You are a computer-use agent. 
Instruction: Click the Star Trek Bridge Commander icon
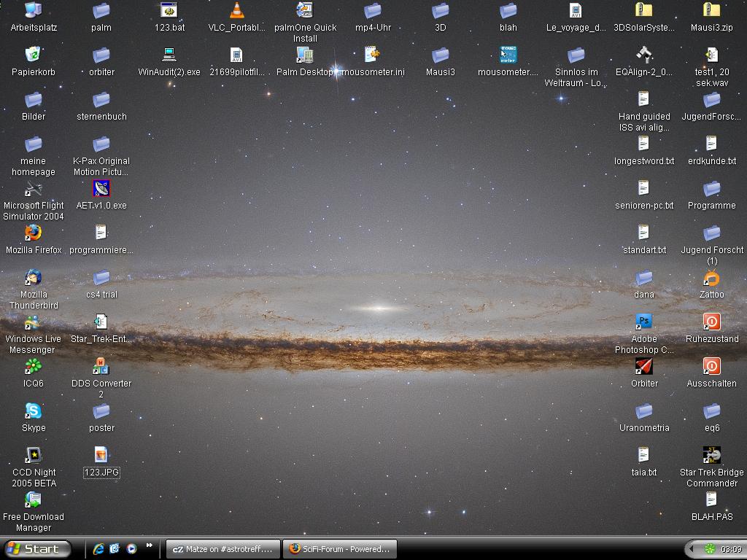pyautogui.click(x=711, y=456)
